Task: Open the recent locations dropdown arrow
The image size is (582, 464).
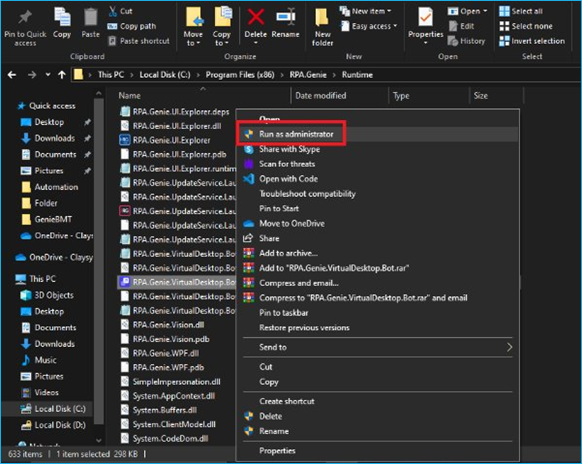Action: point(48,75)
